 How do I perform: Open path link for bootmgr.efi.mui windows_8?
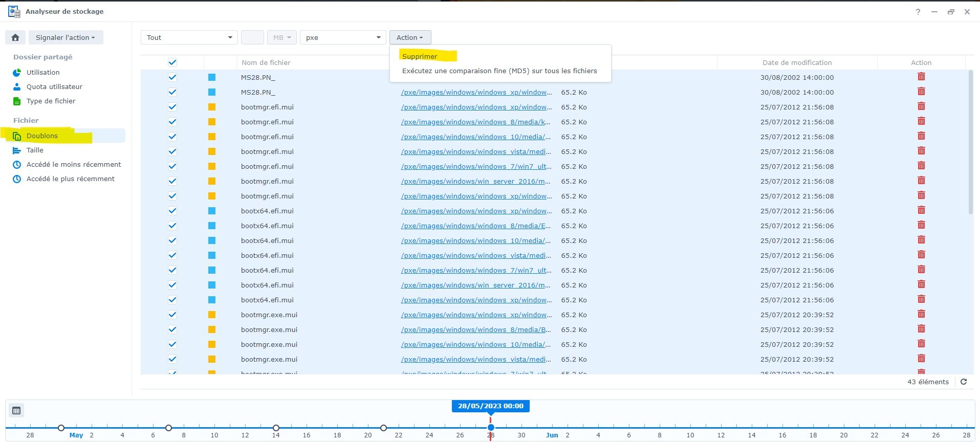(476, 122)
